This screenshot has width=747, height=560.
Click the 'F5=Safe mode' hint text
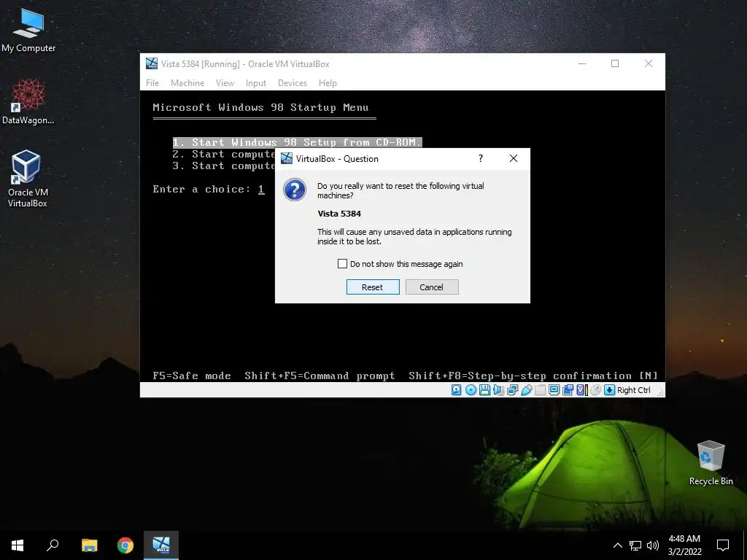pos(192,376)
